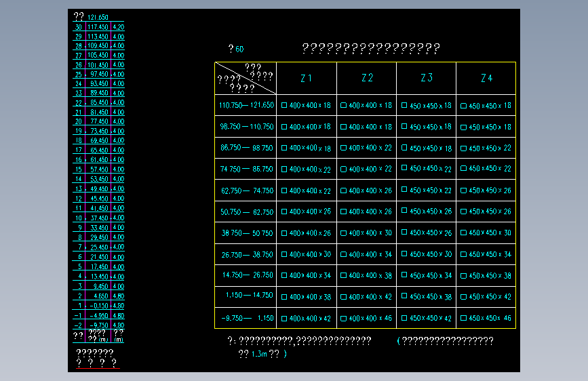This screenshot has width=588, height=381.
Task: Click the range label 1.150—14.750
Action: (249, 295)
